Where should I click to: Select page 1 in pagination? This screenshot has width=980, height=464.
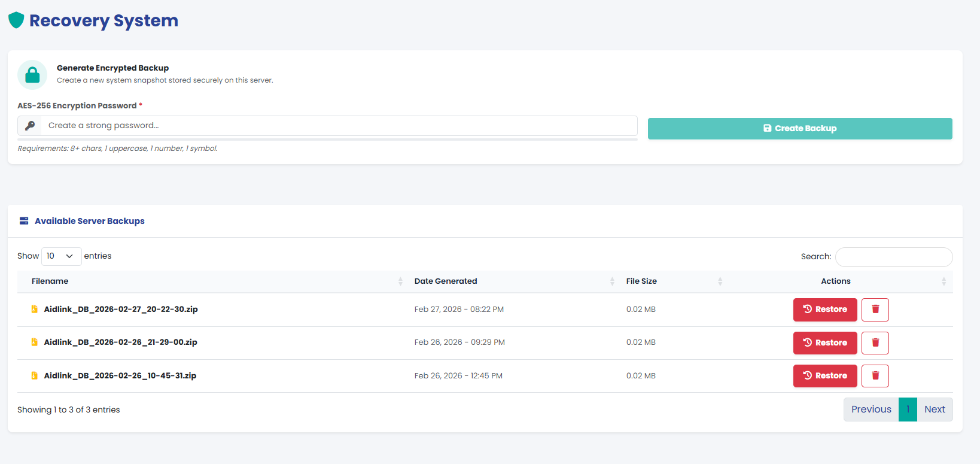point(908,410)
